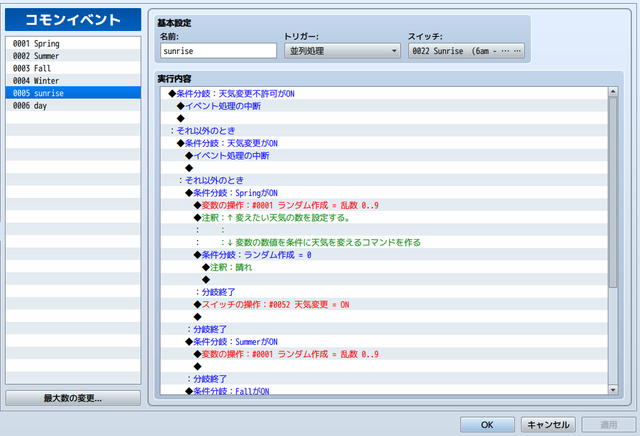Select the 変数の操作 line under Summer branch
The height and width of the screenshot is (436, 640).
384,354
